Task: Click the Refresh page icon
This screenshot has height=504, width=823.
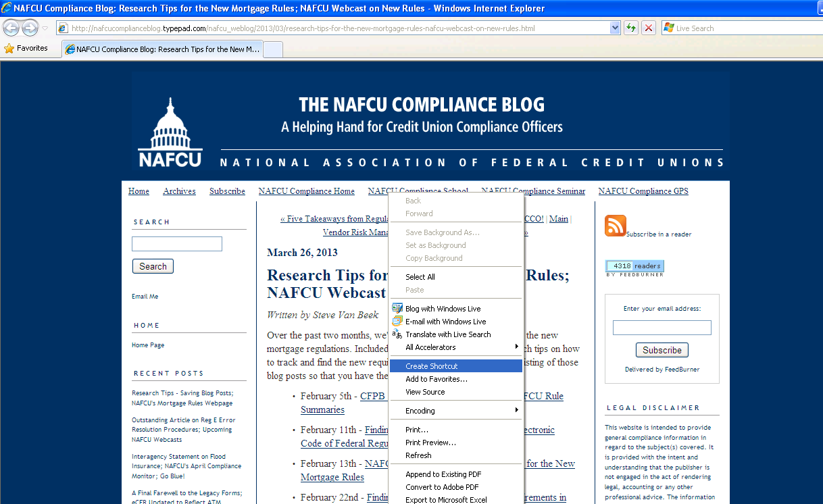Action: pos(631,28)
